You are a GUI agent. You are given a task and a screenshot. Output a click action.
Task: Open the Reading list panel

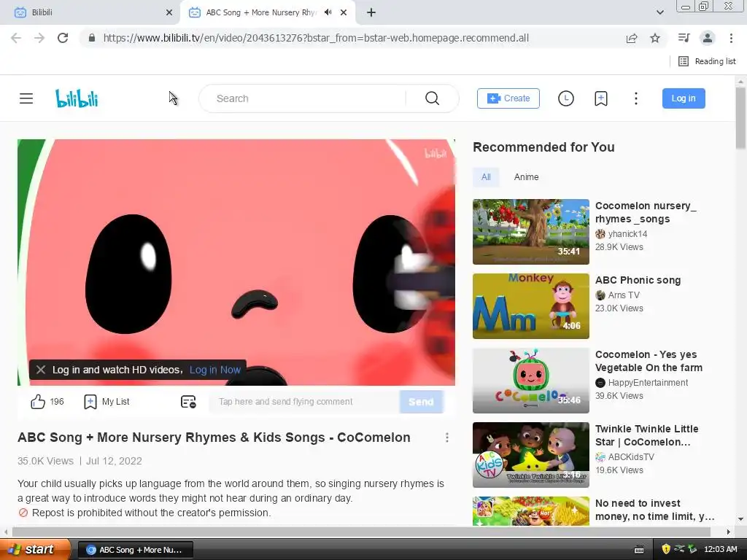708,61
